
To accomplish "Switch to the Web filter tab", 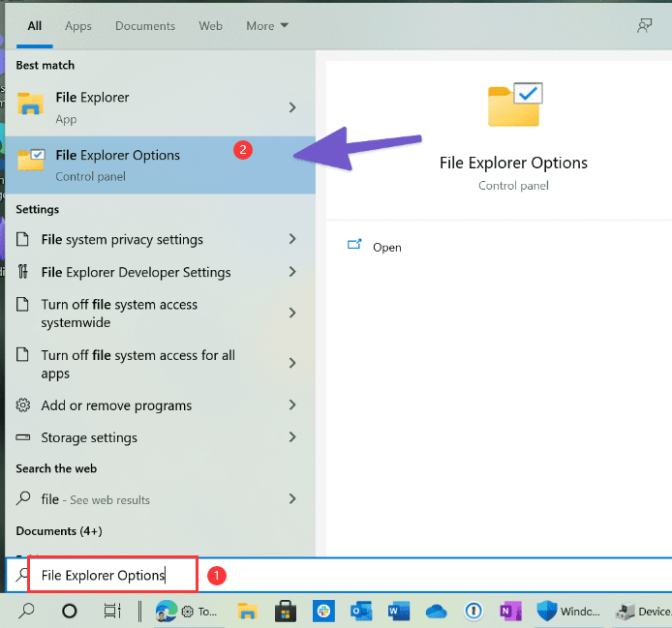I will tap(210, 26).
